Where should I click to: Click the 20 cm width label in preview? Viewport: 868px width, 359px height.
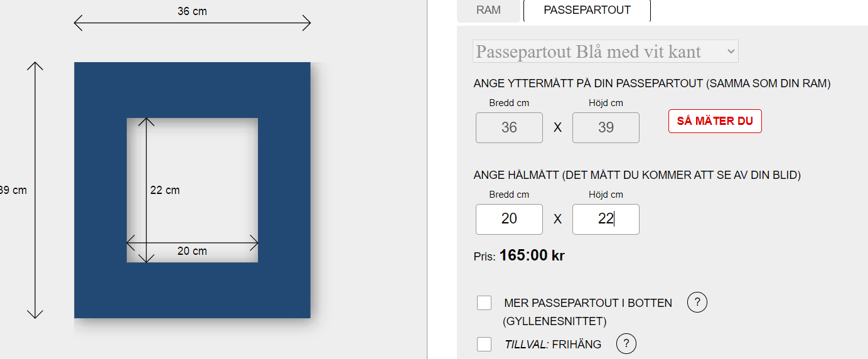pyautogui.click(x=192, y=251)
